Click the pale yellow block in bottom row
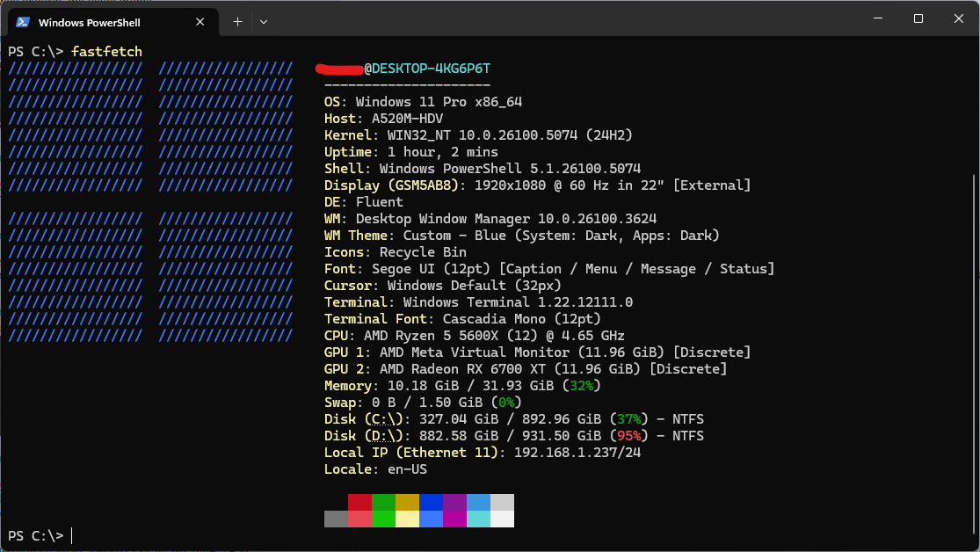 click(408, 519)
